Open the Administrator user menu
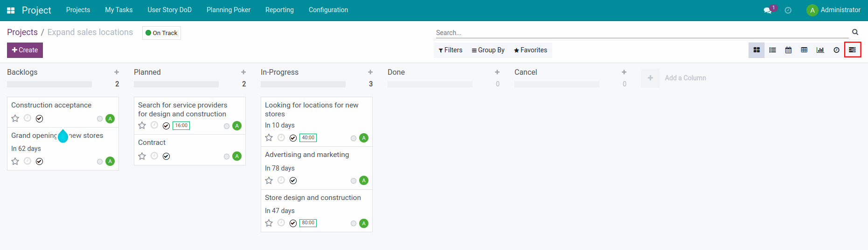 (x=834, y=10)
